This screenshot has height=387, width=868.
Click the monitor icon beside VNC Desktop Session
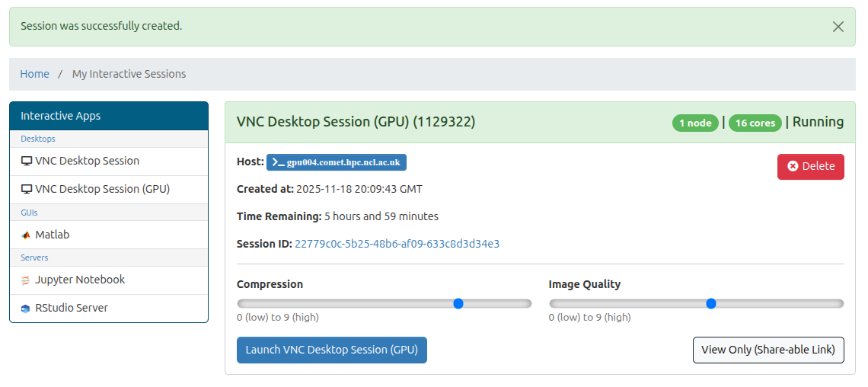tap(27, 162)
